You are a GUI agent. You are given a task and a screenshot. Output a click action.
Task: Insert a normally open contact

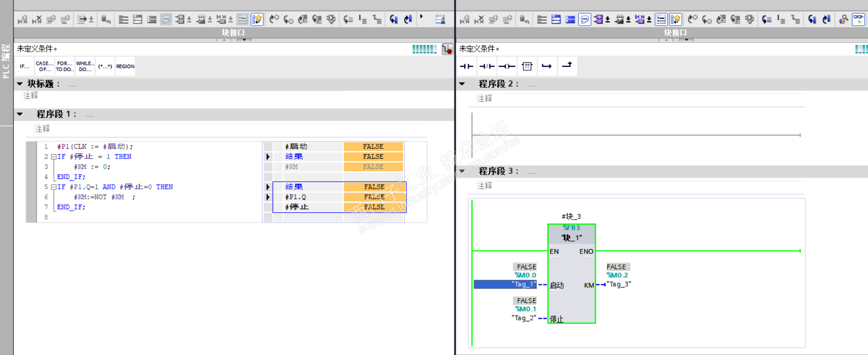pos(467,66)
